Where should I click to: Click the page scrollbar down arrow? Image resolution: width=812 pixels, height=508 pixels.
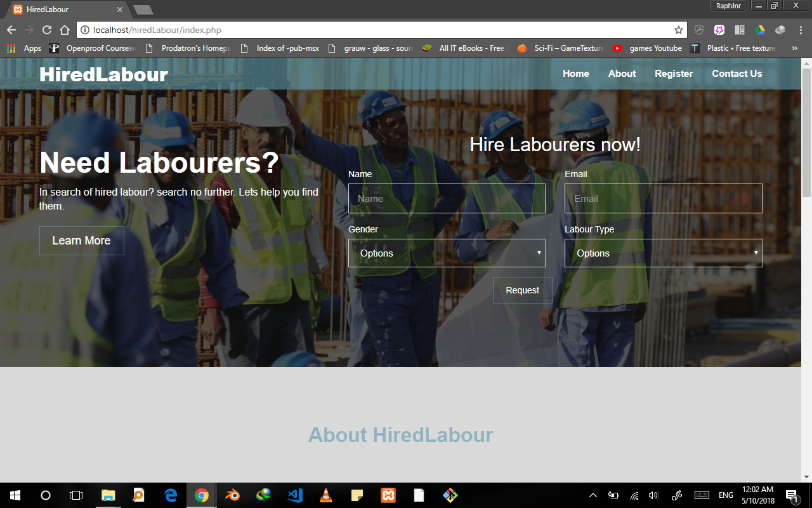[x=806, y=477]
